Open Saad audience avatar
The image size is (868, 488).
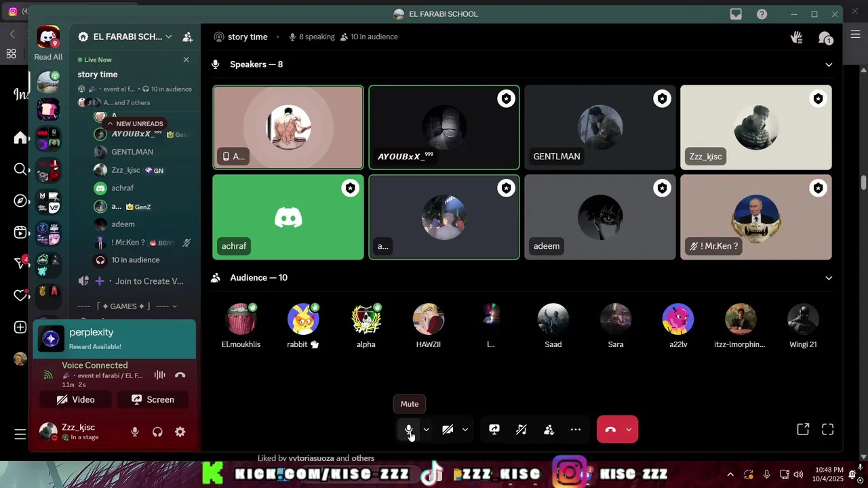click(x=553, y=319)
